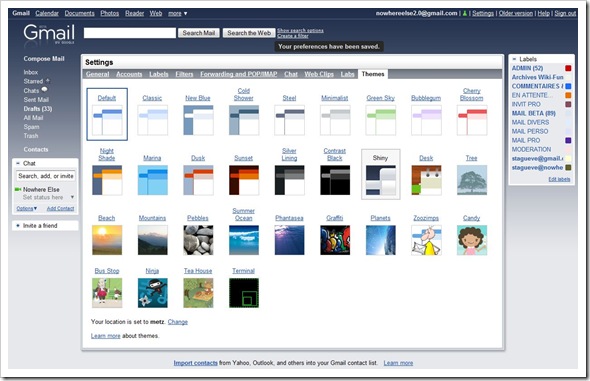Select the Terminal theme image
This screenshot has height=381, width=590.
[244, 293]
